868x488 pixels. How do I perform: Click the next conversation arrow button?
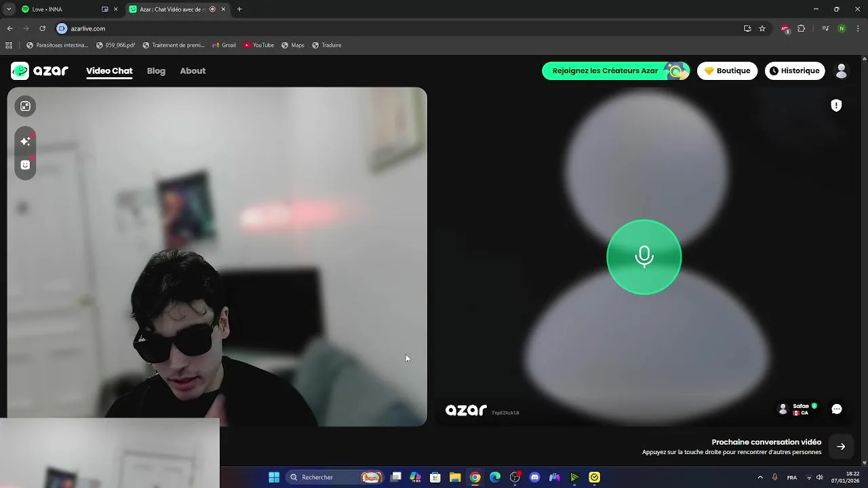[841, 447]
